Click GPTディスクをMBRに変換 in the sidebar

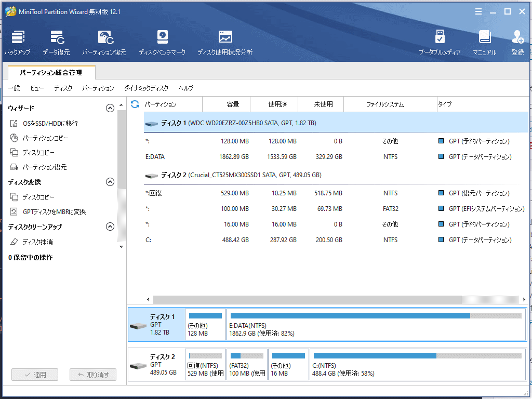[54, 212]
